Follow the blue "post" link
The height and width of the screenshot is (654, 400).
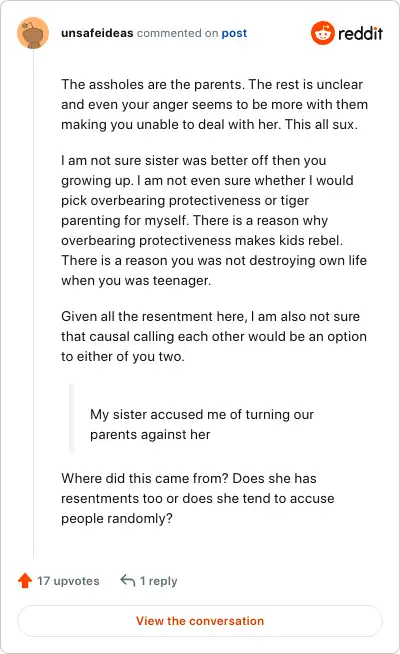tap(234, 33)
